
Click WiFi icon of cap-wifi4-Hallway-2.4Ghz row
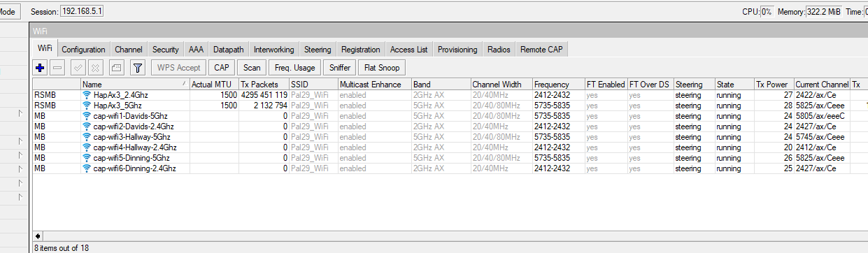click(x=87, y=147)
